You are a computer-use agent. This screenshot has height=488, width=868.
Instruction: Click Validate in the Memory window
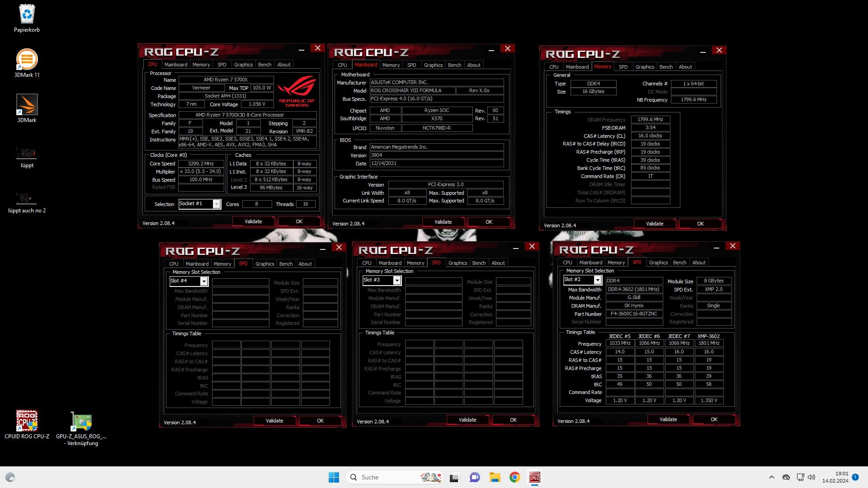655,224
